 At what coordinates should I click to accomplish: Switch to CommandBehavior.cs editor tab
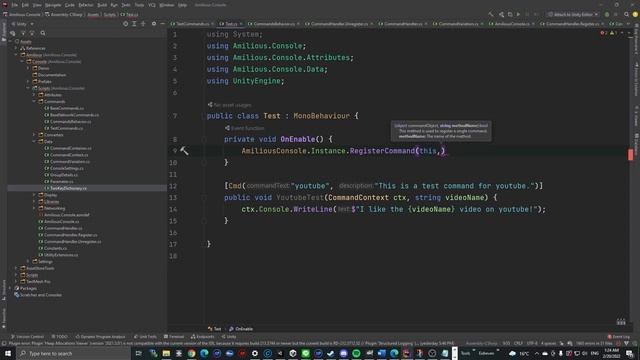click(273, 24)
